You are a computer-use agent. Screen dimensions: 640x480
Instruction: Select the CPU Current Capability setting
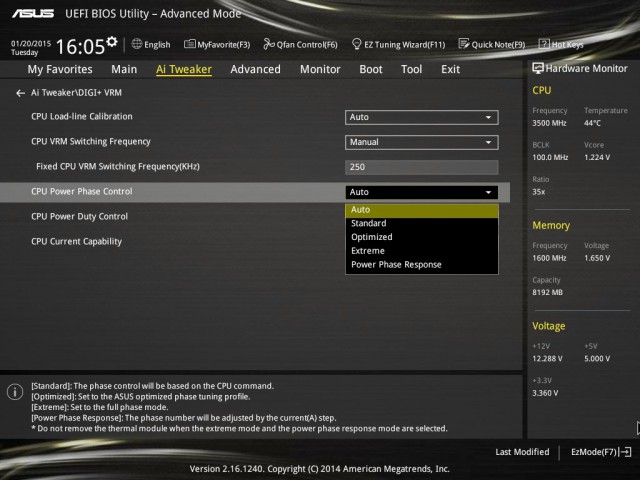click(x=76, y=242)
